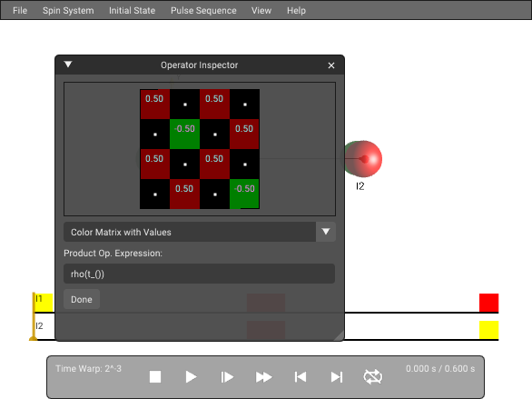Click the Done button
Viewport: 532px width, 399px height.
tap(82, 299)
